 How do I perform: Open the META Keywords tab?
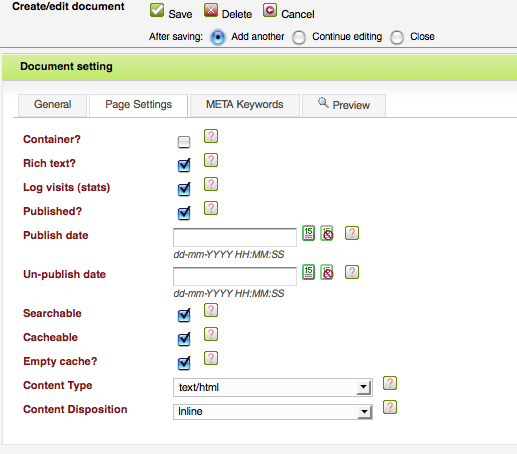(245, 105)
